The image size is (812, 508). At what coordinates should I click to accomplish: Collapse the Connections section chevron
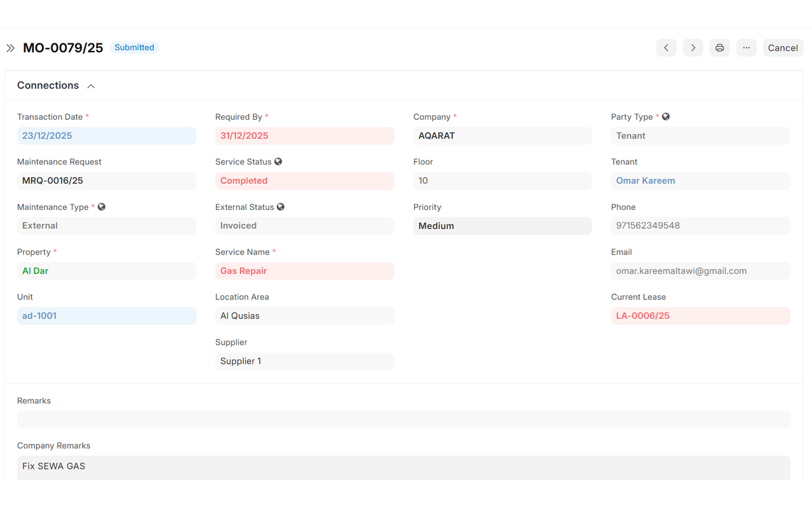[x=91, y=86]
